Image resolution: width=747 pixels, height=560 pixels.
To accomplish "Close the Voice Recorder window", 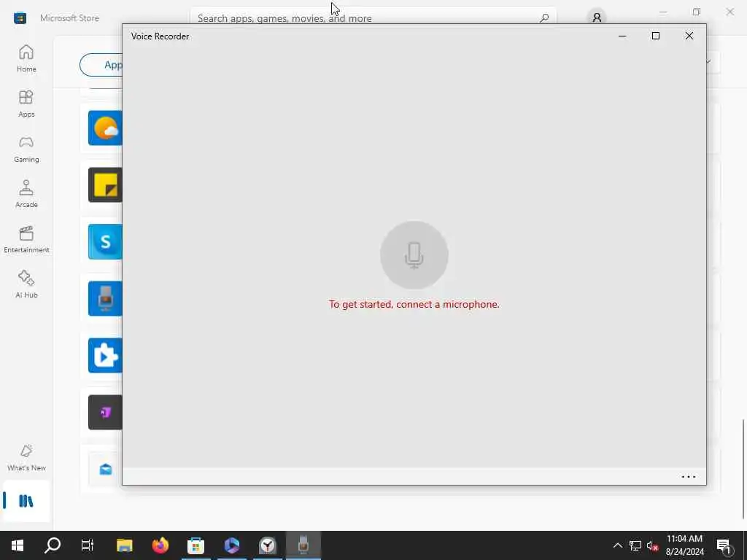I will [689, 36].
